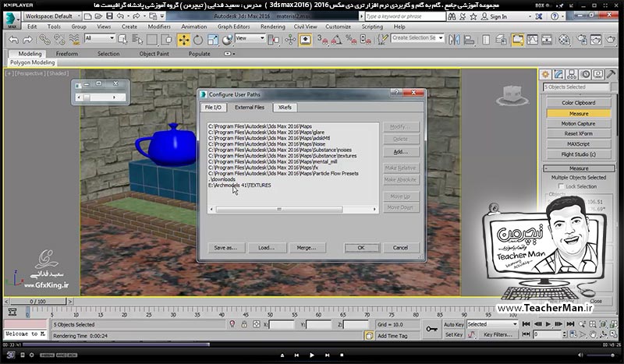Open the Selected key filter dropdown
Screen dimensions: 624x364
click(x=492, y=324)
